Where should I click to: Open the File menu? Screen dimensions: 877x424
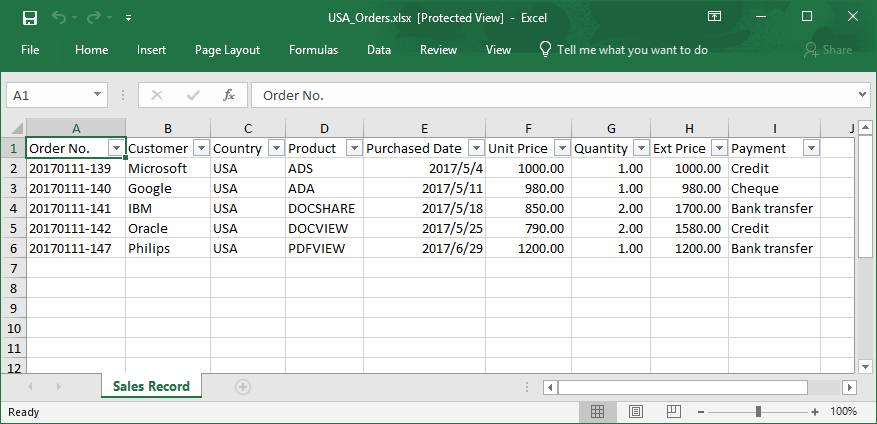30,50
